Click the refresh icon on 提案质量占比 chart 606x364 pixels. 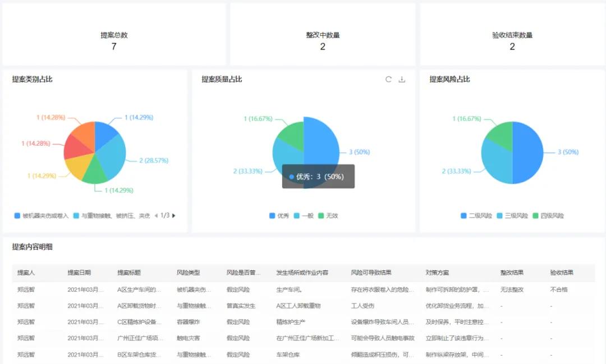tap(388, 79)
